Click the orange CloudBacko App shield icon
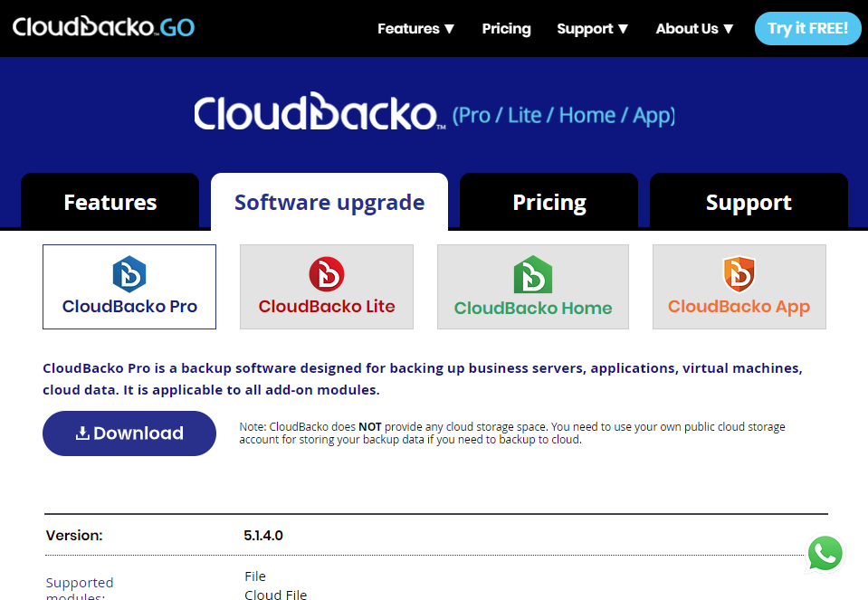The height and width of the screenshot is (600, 868). coord(739,274)
